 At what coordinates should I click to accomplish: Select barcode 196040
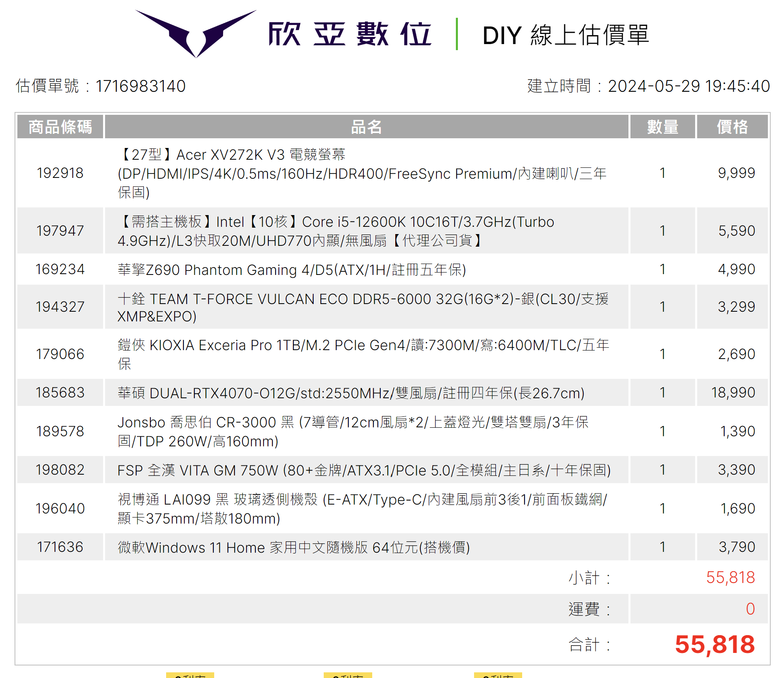pyautogui.click(x=60, y=508)
